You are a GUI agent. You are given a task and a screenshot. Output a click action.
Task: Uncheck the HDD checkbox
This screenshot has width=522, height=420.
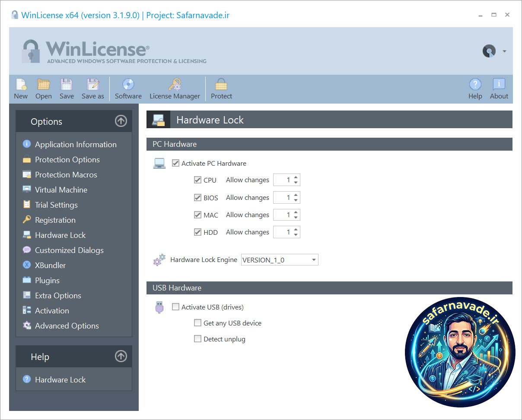click(197, 232)
